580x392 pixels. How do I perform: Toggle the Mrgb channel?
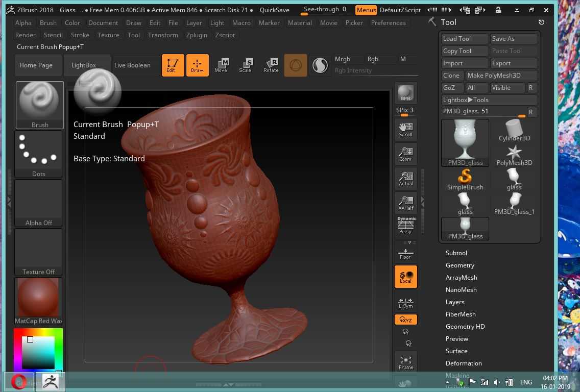click(342, 59)
